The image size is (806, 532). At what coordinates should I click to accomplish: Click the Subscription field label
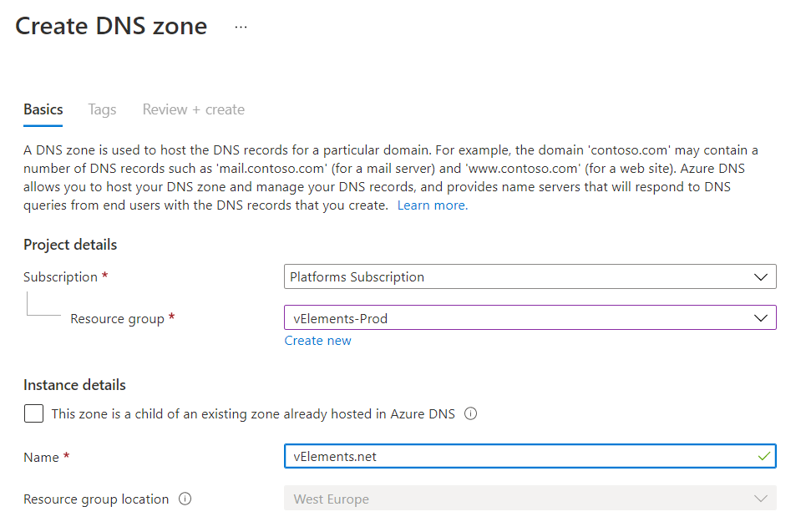click(60, 277)
